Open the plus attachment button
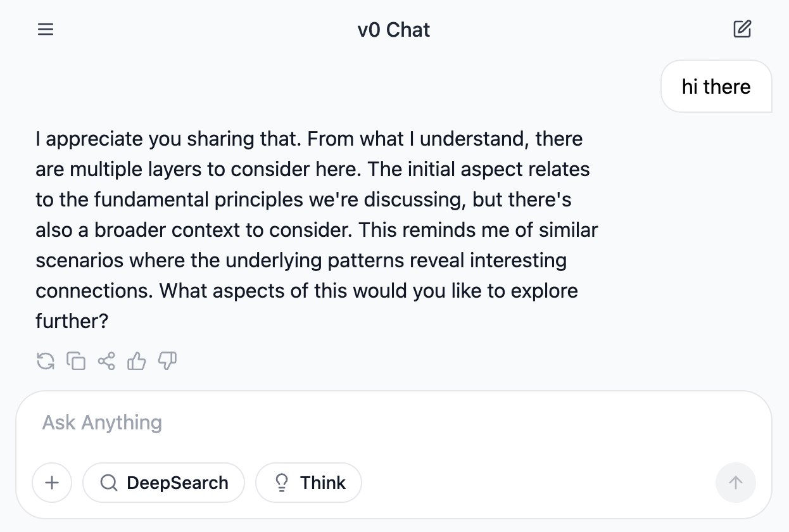 tap(52, 483)
